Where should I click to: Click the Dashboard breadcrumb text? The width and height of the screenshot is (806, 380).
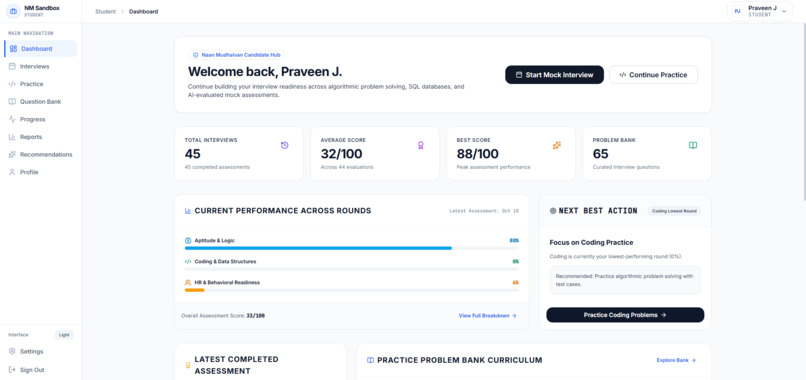pyautogui.click(x=143, y=11)
